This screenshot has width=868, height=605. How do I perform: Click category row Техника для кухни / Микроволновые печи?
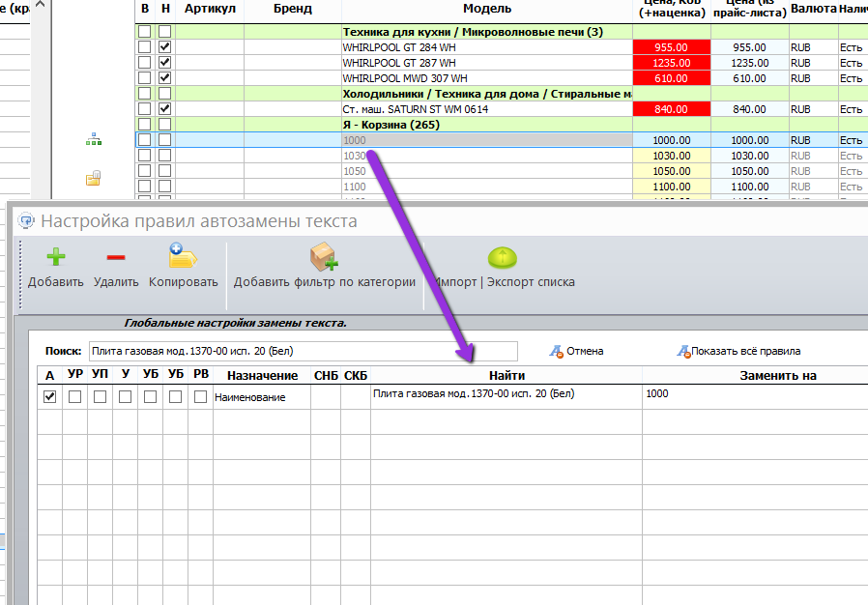pyautogui.click(x=501, y=32)
